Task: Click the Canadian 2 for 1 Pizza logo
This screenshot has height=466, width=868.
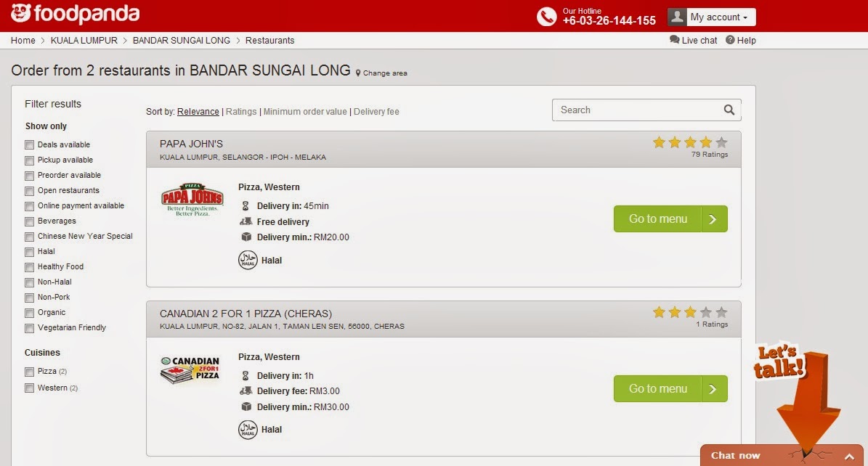Action: (x=190, y=369)
